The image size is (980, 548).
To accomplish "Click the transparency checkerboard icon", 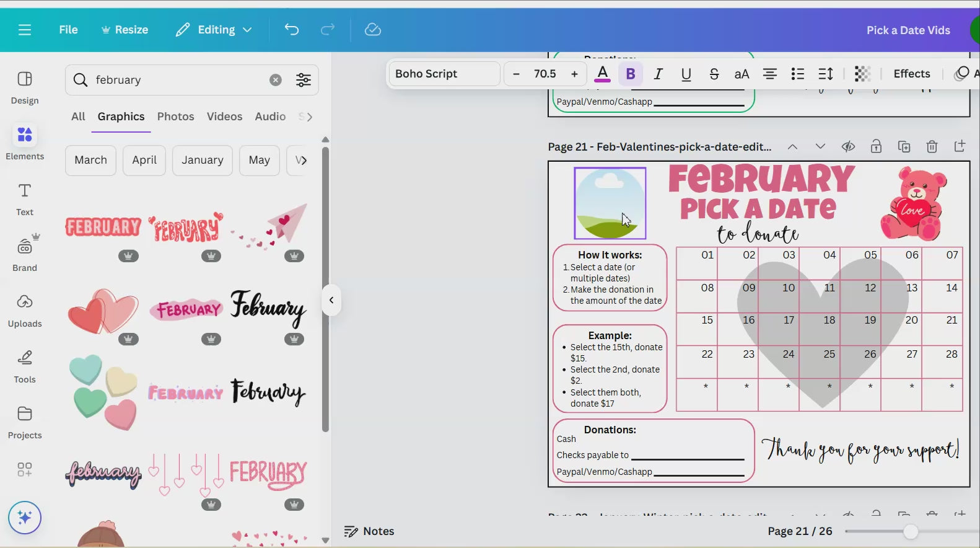I will 862,74.
